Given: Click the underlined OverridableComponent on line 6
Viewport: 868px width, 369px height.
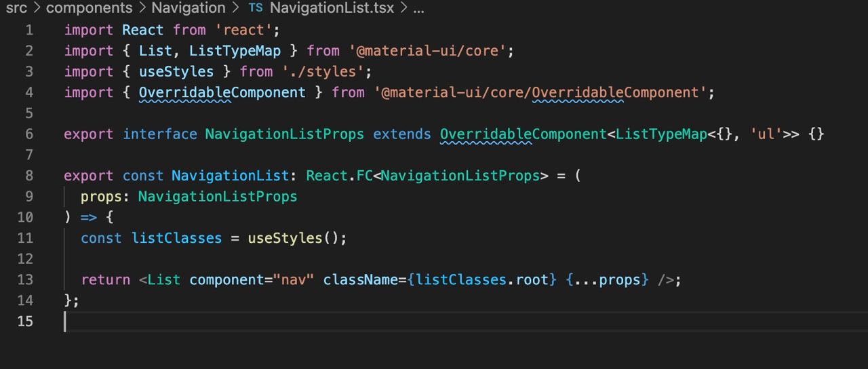Looking at the screenshot, I should point(524,134).
